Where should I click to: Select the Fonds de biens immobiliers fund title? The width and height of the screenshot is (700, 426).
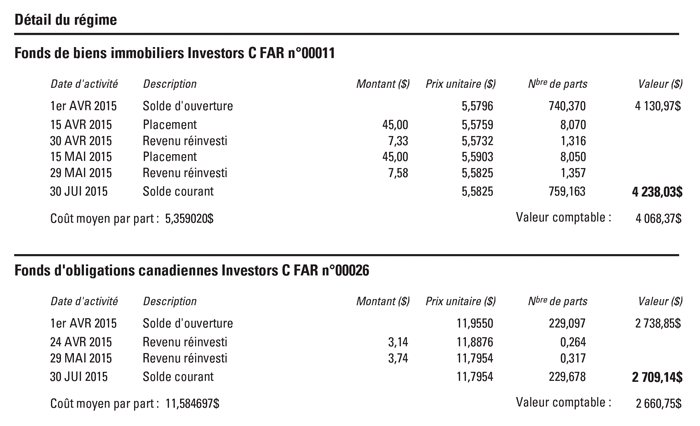click(x=174, y=53)
